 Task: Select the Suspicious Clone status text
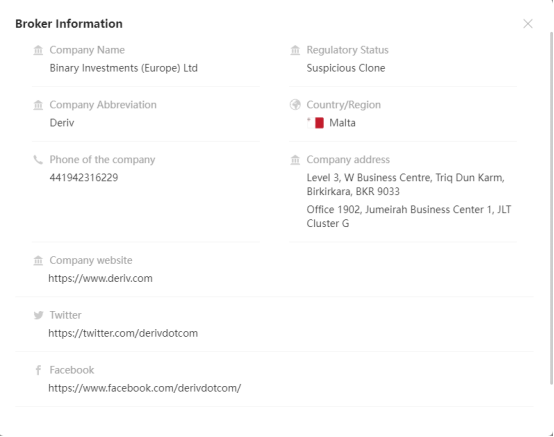coord(346,68)
